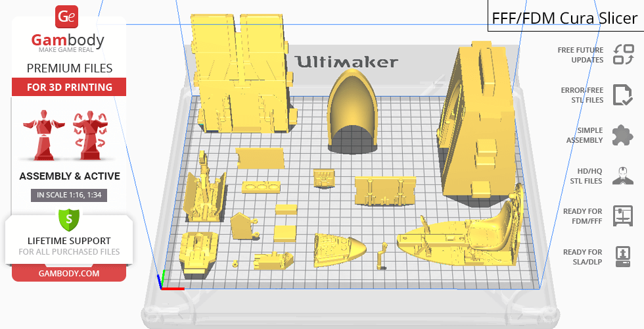Click the green Lifetime Support shield icon
The height and width of the screenshot is (329, 644).
[x=68, y=220]
